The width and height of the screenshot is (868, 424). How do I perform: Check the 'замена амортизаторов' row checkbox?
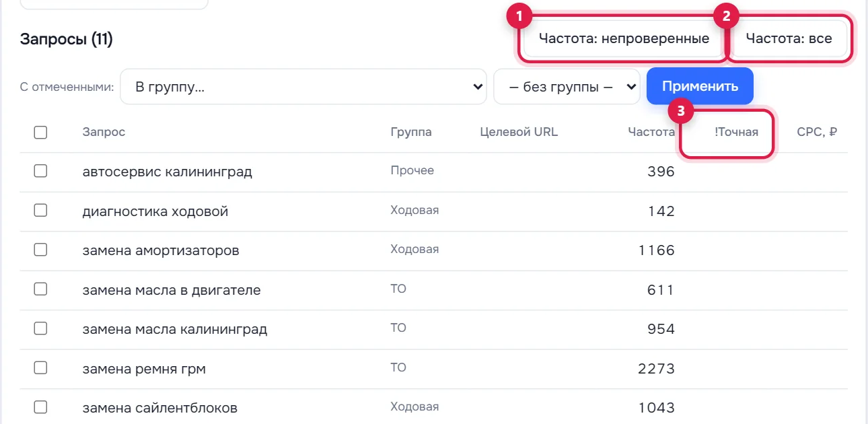point(40,250)
